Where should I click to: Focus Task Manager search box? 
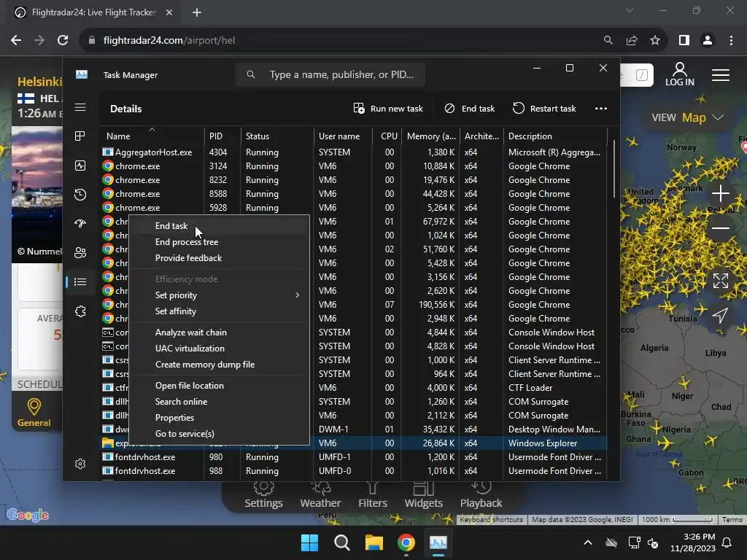coord(330,75)
